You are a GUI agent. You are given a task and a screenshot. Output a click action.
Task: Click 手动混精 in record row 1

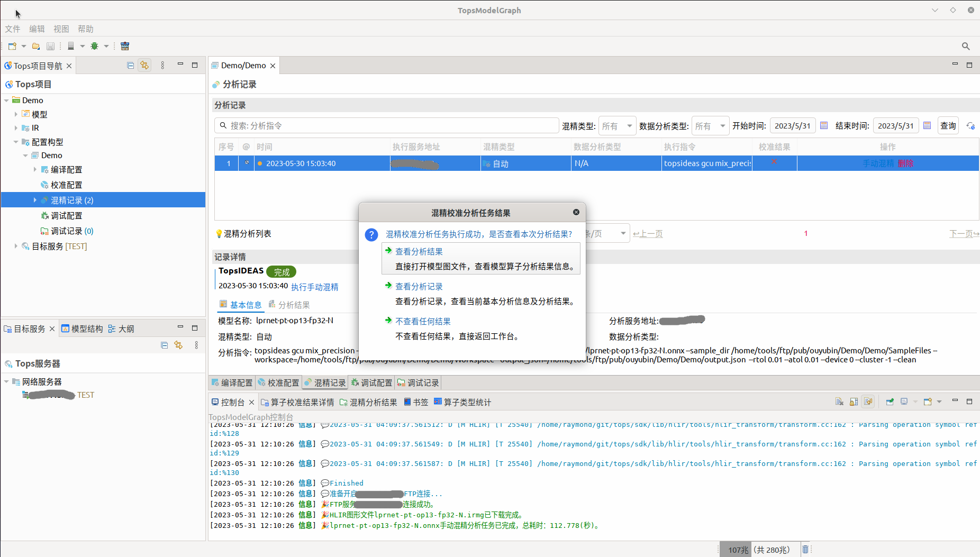pyautogui.click(x=878, y=163)
